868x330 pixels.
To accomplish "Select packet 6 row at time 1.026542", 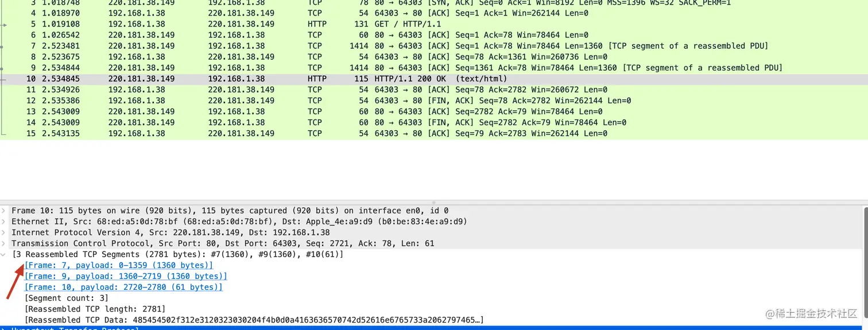I will click(434, 35).
